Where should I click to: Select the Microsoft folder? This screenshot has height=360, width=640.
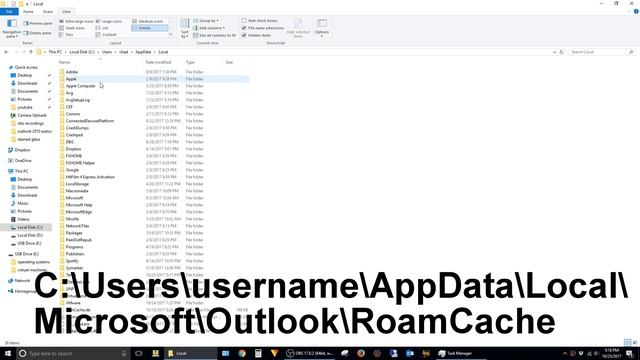[74, 198]
